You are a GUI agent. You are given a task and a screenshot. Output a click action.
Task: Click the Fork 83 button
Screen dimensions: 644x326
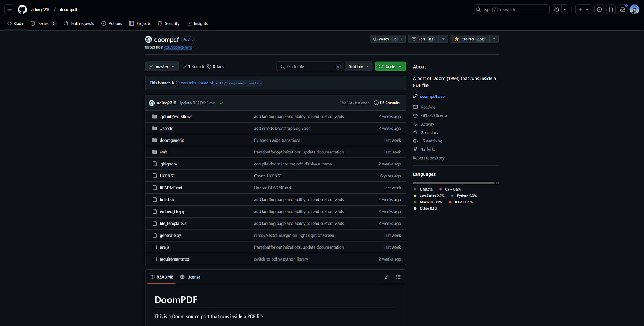click(423, 39)
